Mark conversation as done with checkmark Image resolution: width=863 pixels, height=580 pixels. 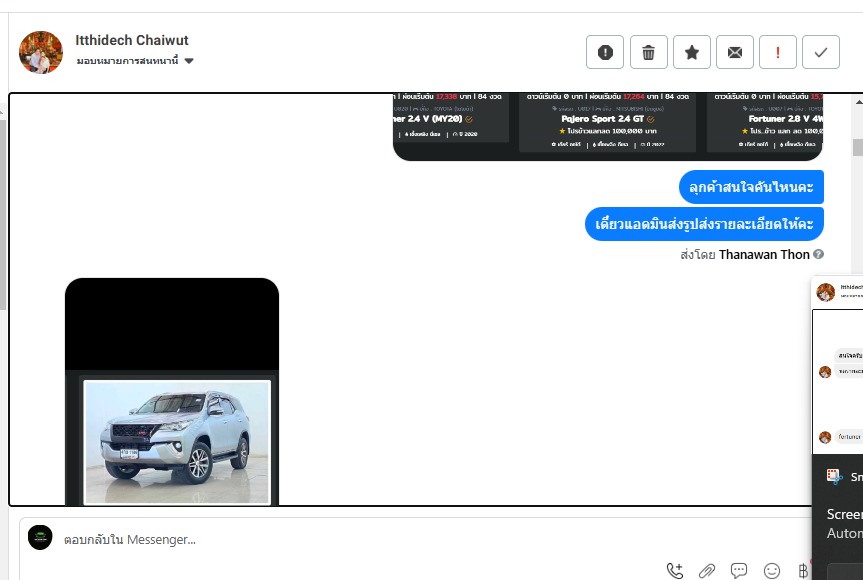pos(821,52)
